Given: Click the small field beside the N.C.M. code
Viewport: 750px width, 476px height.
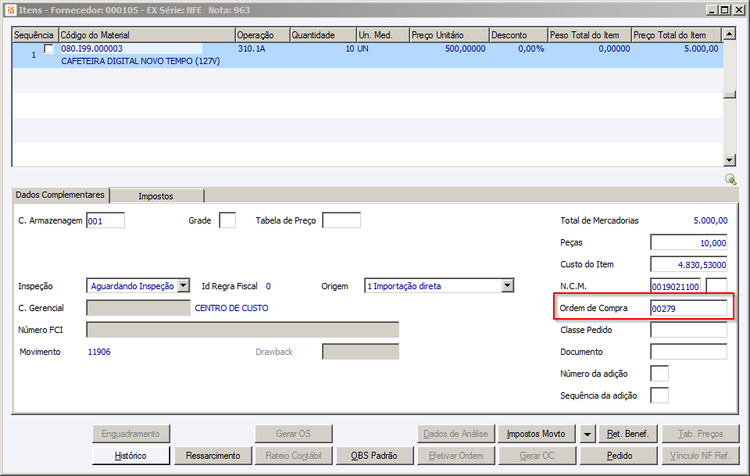Looking at the screenshot, I should click(717, 286).
